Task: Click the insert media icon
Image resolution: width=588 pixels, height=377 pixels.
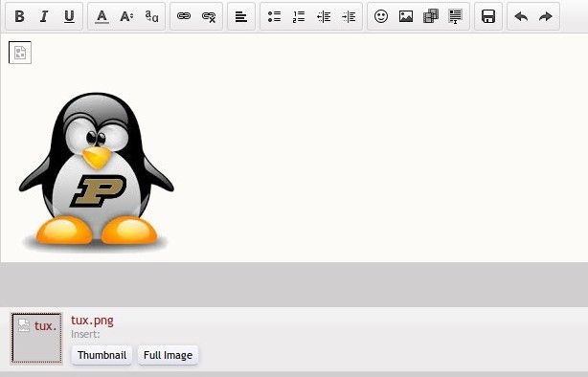Action: [x=431, y=16]
